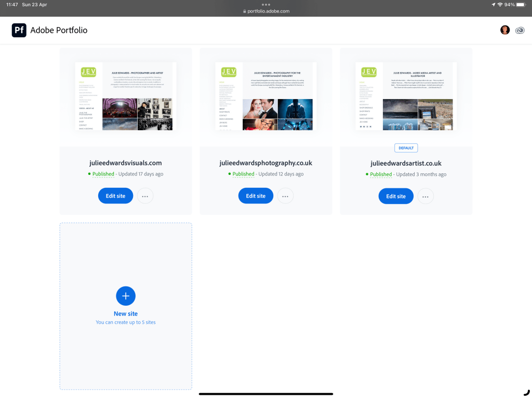Open julieedwardsphotography.co.uk site thumbnail preview

(266, 96)
